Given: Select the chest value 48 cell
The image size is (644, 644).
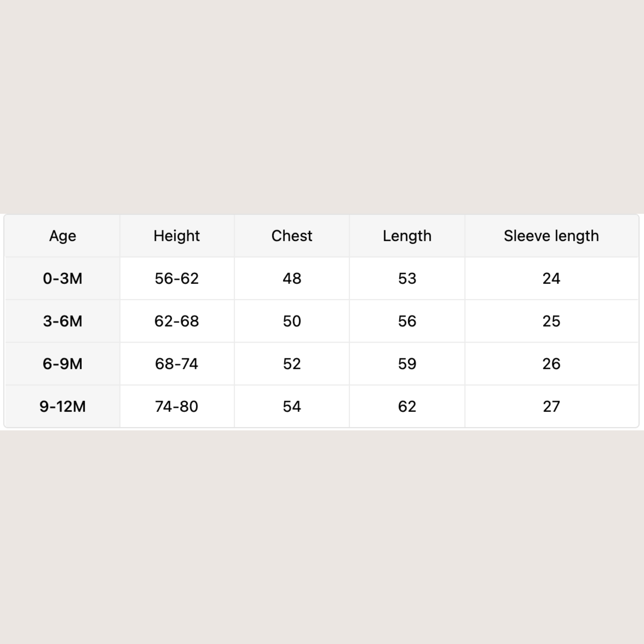Looking at the screenshot, I should [292, 278].
